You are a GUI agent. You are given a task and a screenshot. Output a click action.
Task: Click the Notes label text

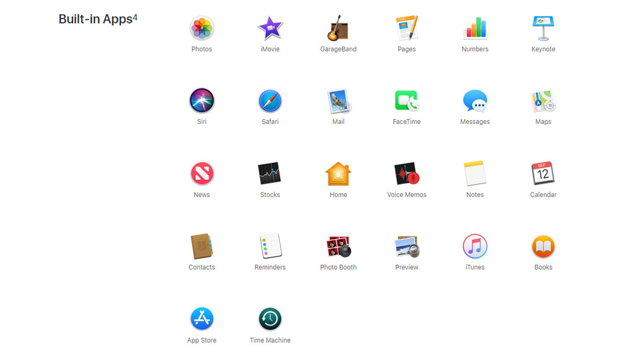475,194
